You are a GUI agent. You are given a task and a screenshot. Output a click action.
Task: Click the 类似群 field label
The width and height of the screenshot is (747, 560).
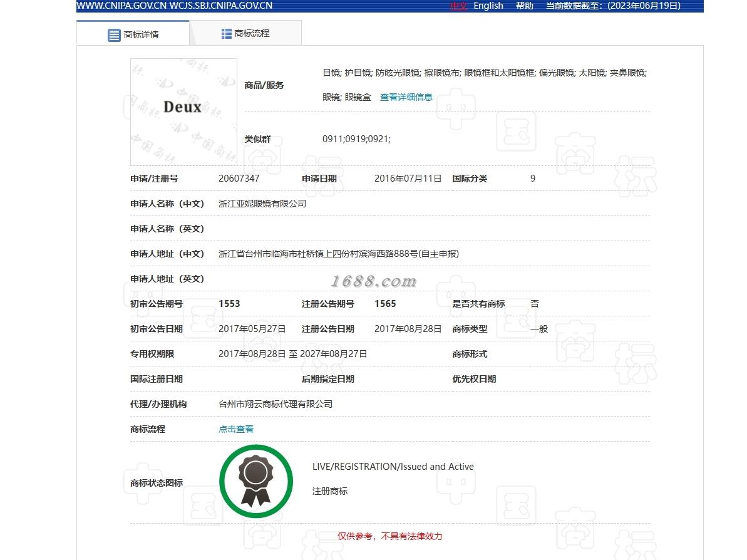pyautogui.click(x=257, y=139)
